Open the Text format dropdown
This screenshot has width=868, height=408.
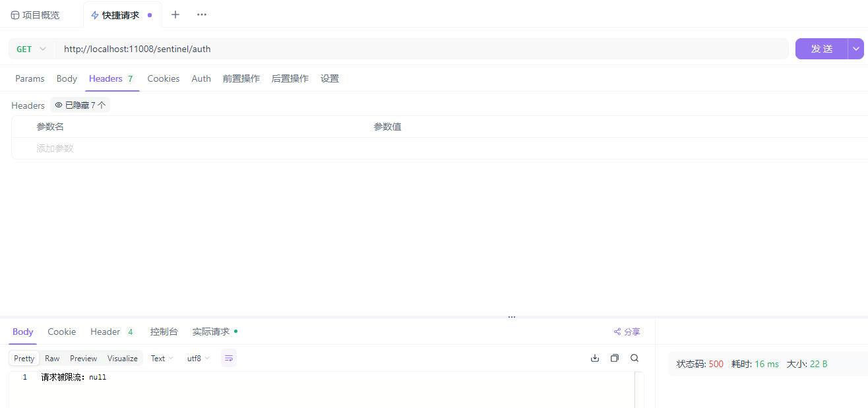(x=162, y=359)
